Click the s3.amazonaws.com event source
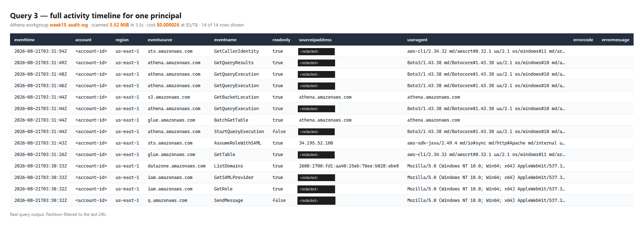This screenshot has width=644, height=227. pos(169,97)
